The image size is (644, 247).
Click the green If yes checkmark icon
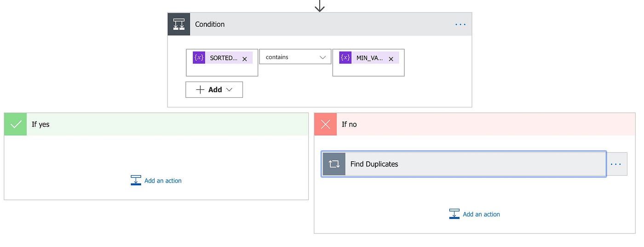16,124
